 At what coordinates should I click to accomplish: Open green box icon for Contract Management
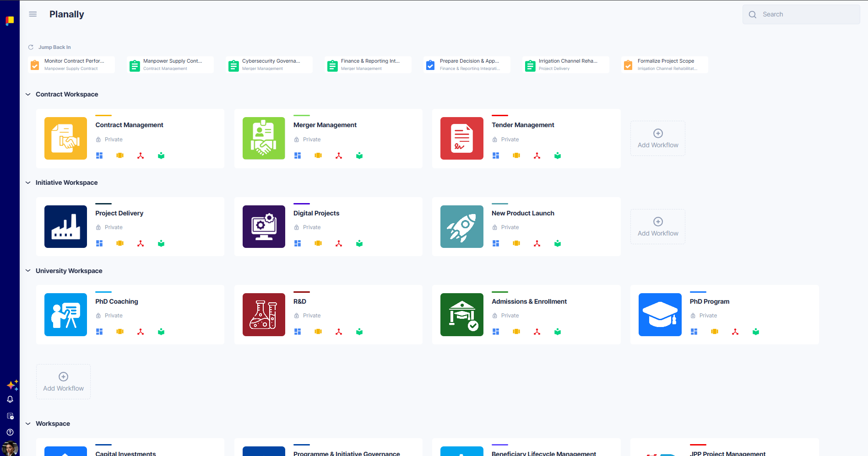[161, 156]
